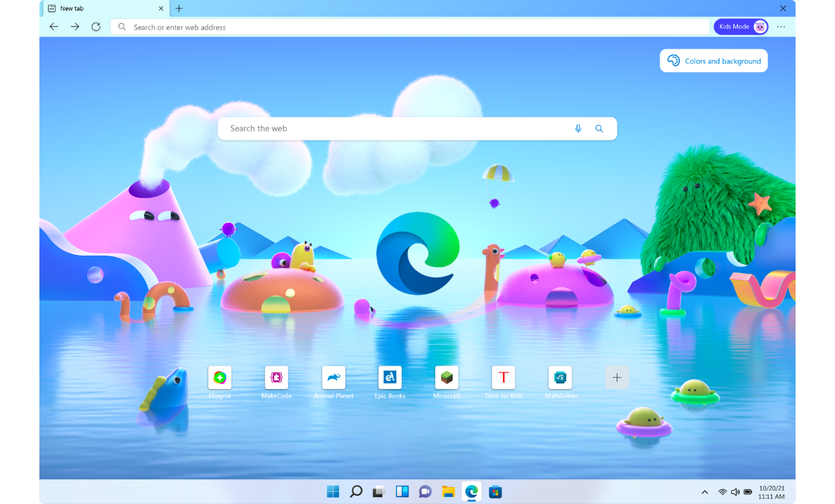Screen dimensions: 835x504
Task: Open the Wi-Fi network icon
Action: point(722,492)
